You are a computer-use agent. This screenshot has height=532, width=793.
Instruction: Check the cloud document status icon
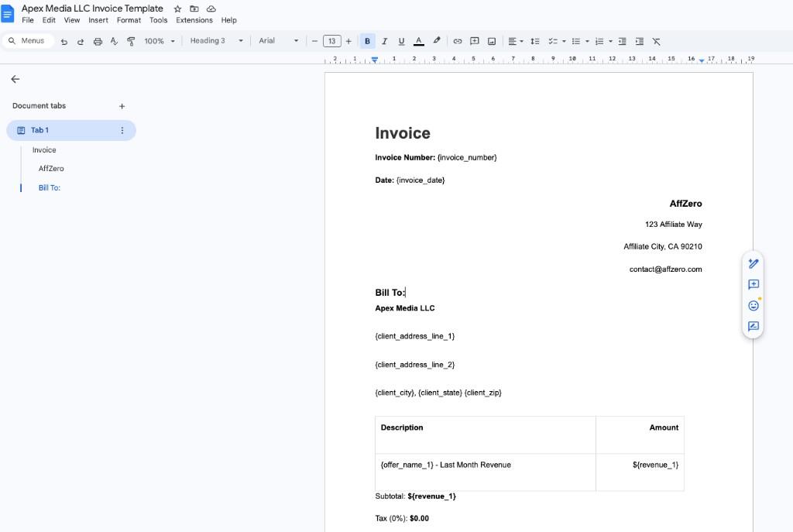point(211,9)
